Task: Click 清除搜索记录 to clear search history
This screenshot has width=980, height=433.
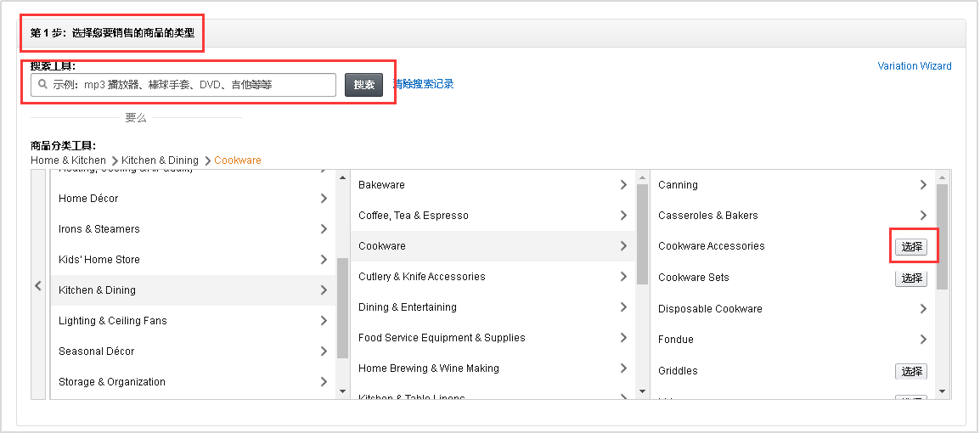Action: point(423,84)
